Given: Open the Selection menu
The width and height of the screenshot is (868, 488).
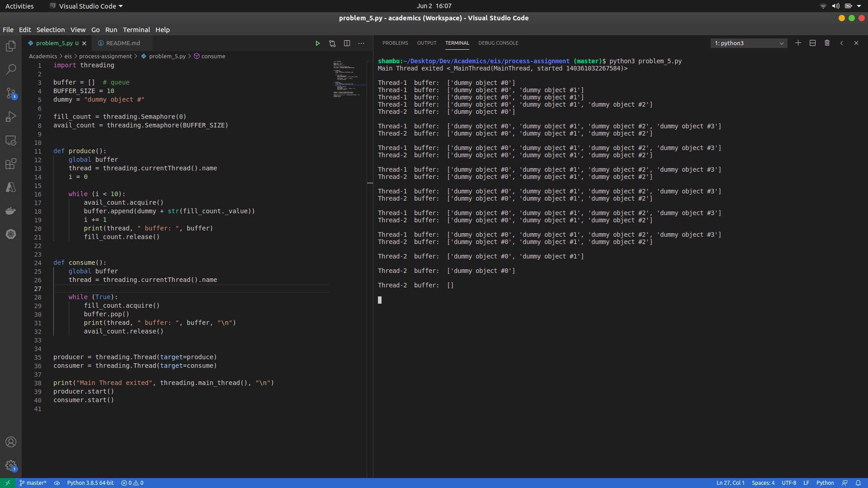Looking at the screenshot, I should [51, 30].
